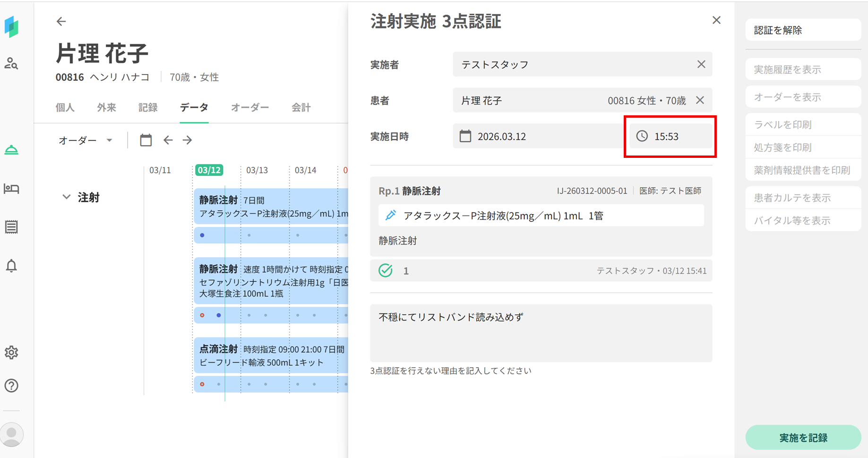Click the 実施を記録 button
This screenshot has width=868, height=458.
803,438
